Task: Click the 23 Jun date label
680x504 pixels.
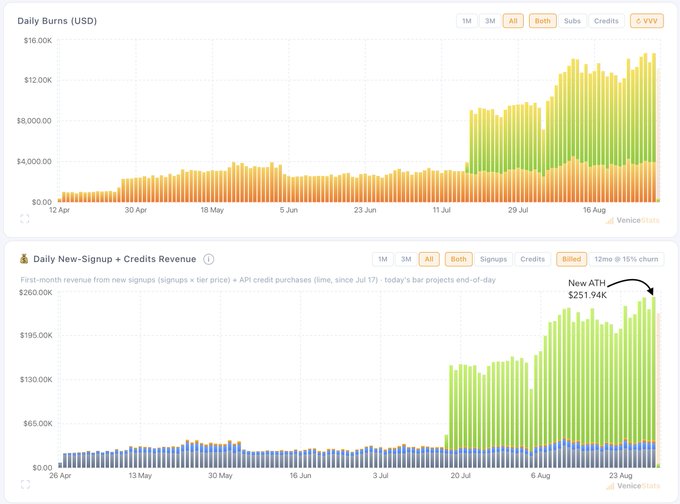Action: pyautogui.click(x=365, y=210)
